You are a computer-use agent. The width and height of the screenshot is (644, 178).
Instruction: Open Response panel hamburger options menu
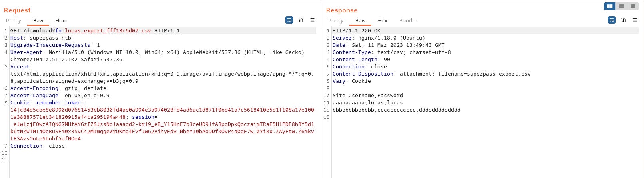635,20
